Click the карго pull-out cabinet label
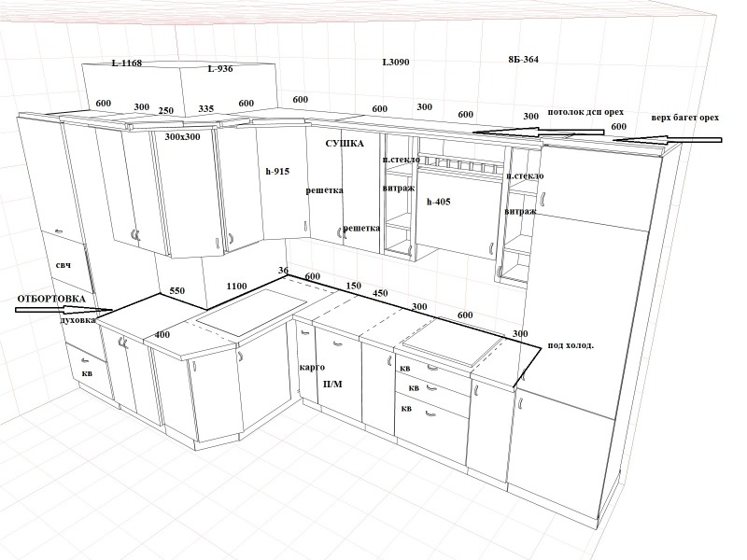This screenshot has height=560, width=747. coord(312,368)
